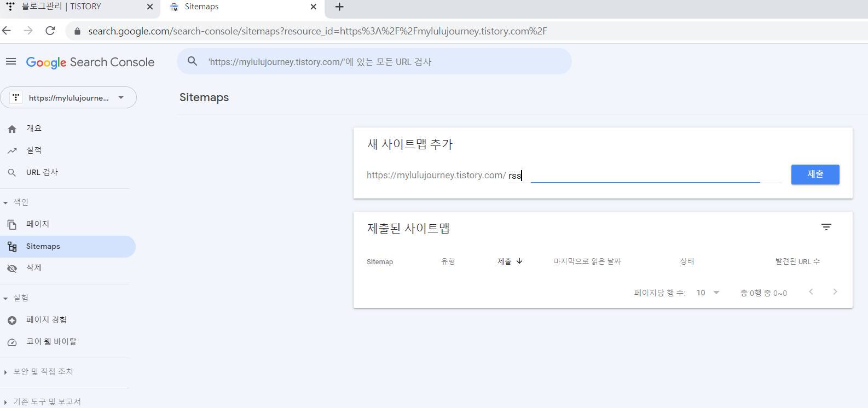Sort by 마지막으로 읽은 날짜 column header

(587, 261)
